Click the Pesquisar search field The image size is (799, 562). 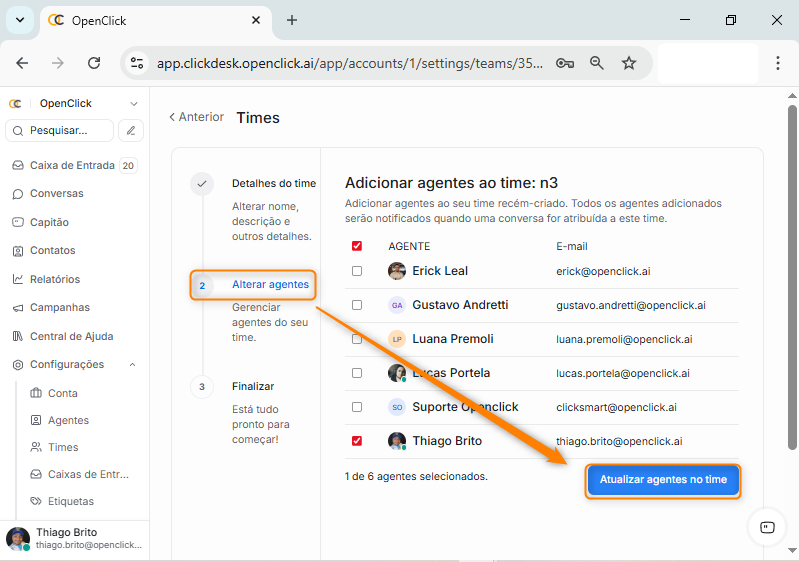[60, 130]
